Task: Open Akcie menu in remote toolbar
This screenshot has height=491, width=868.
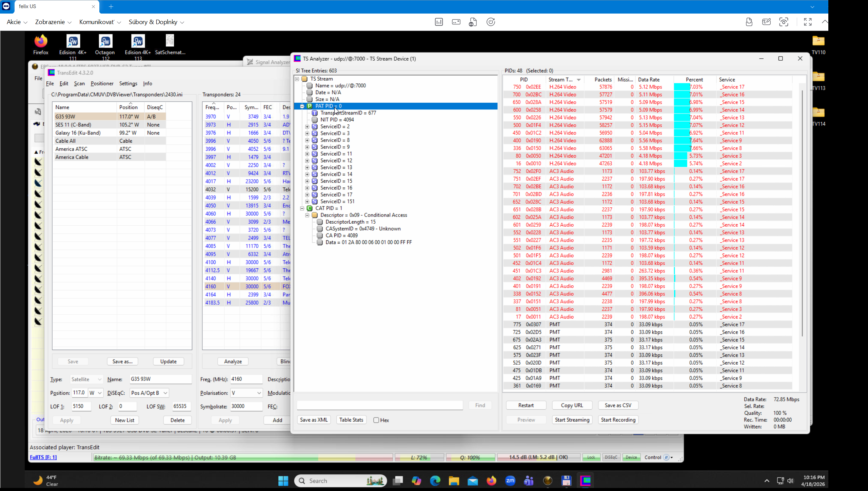Action: tap(17, 22)
